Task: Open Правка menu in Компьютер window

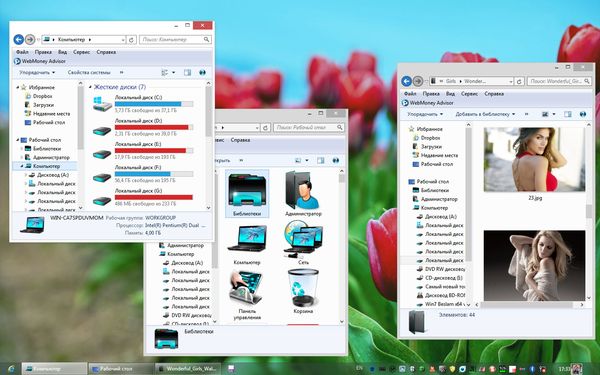Action: pos(43,52)
